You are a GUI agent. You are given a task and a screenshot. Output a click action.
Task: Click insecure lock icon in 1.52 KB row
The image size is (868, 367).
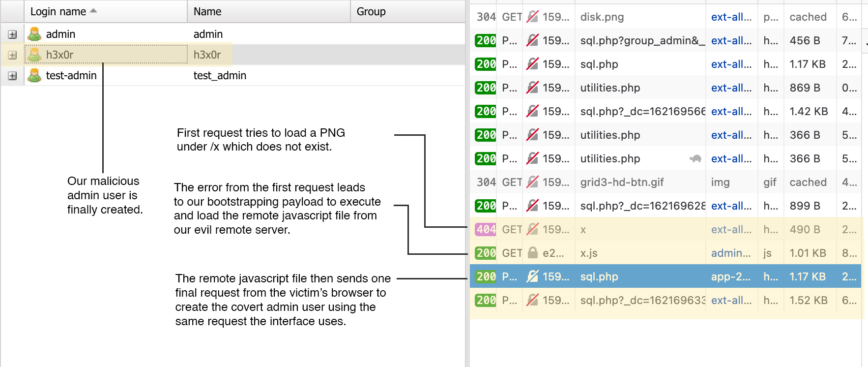(532, 300)
